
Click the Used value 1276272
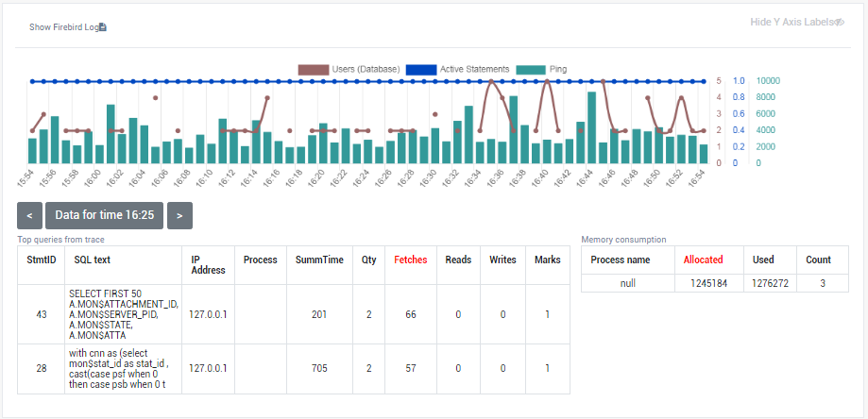770,283
